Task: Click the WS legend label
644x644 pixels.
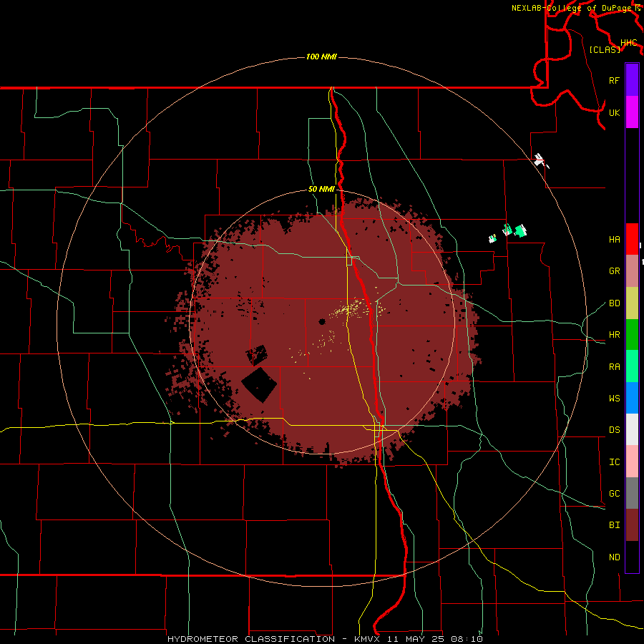Action: pos(614,398)
